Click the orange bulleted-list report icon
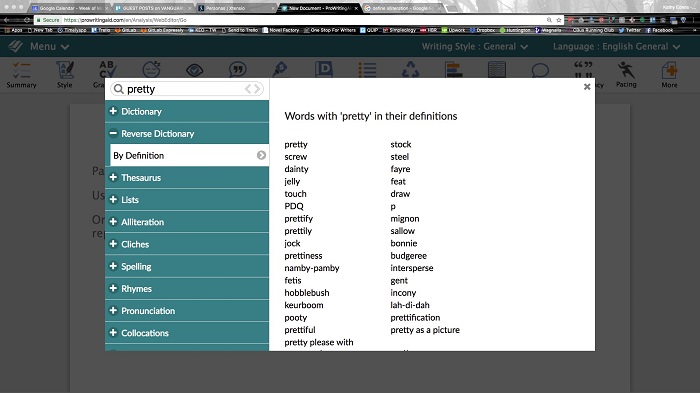Screen dimensions: 700x393 (367, 70)
